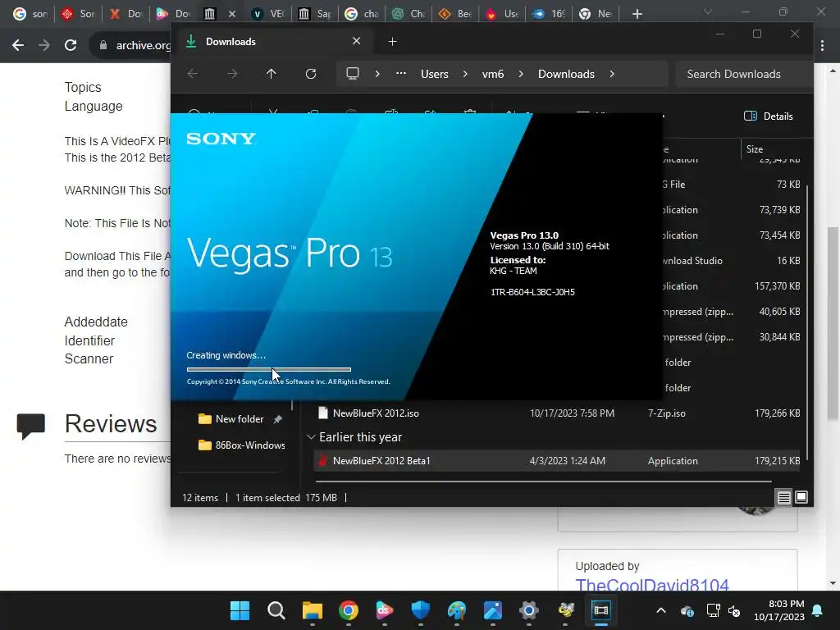Screen dimensions: 840x630
Task: Click the green download icon on Downloads tab
Action: [x=190, y=41]
